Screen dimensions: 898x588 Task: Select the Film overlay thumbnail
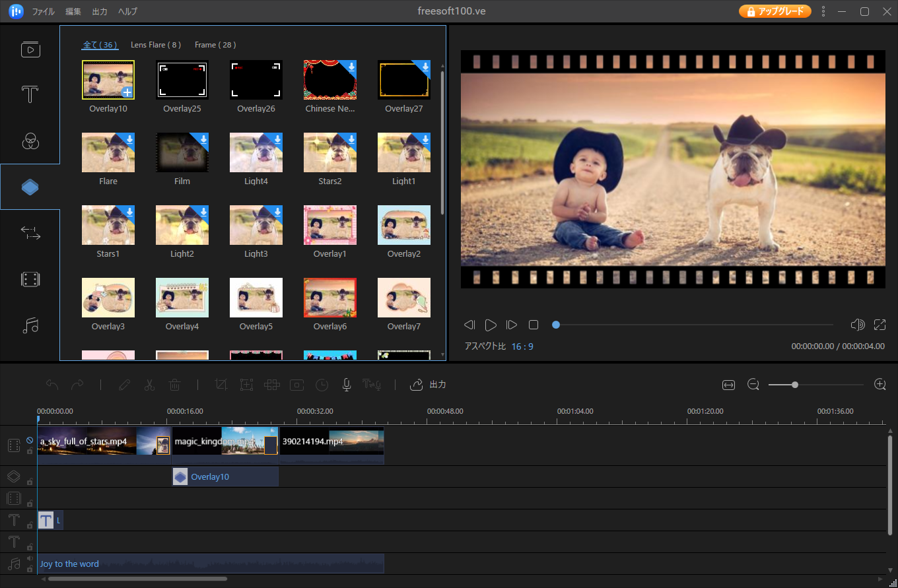182,152
